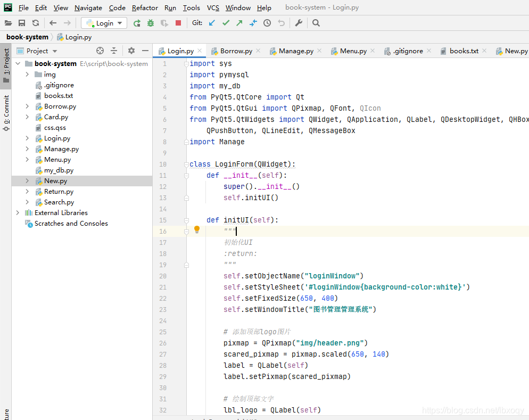Close the .gitignore editor tab
This screenshot has height=420, width=529.
(x=429, y=51)
